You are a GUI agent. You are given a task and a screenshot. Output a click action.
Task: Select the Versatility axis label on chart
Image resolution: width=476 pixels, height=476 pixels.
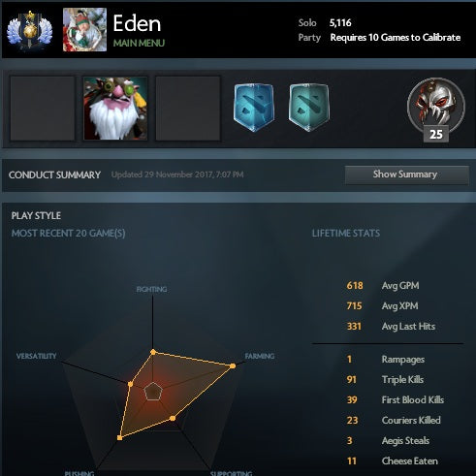point(36,356)
